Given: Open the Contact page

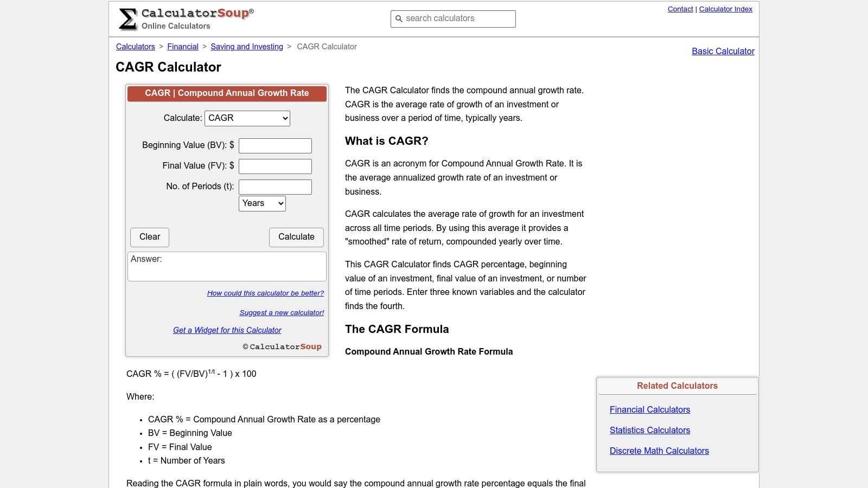Looking at the screenshot, I should (x=680, y=9).
